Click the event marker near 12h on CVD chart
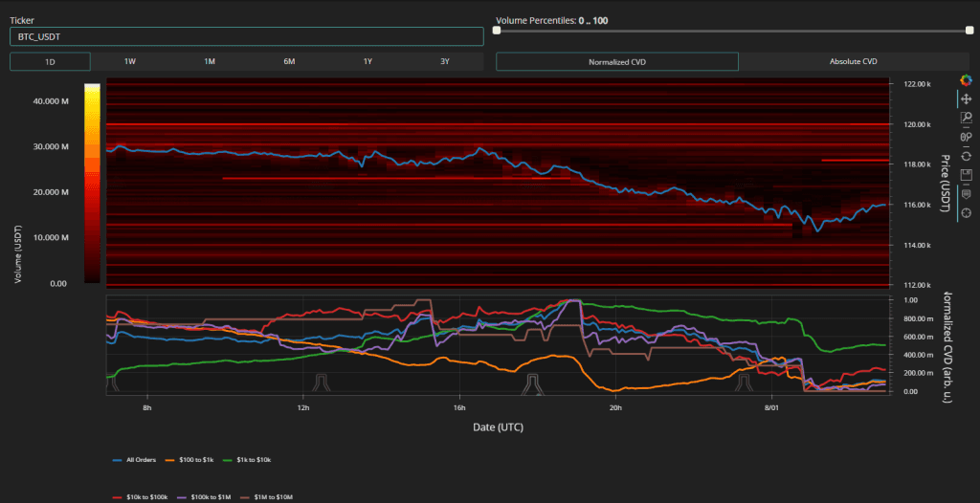This screenshot has width=980, height=503. point(320,383)
